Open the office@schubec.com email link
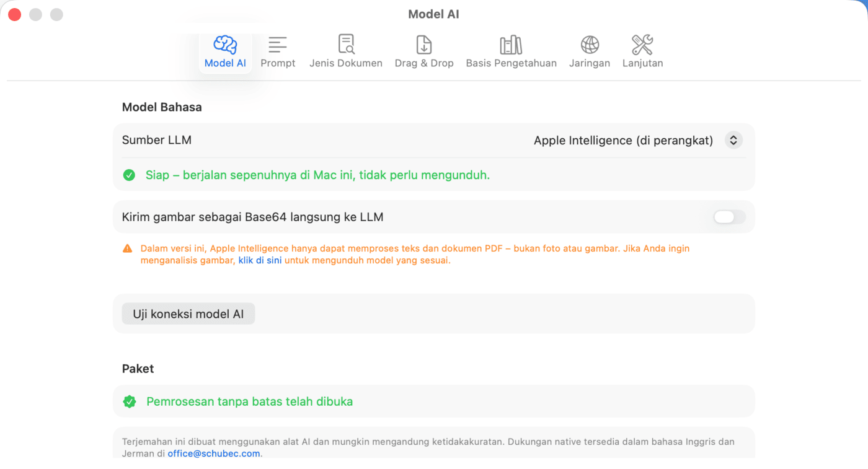 [x=214, y=454]
